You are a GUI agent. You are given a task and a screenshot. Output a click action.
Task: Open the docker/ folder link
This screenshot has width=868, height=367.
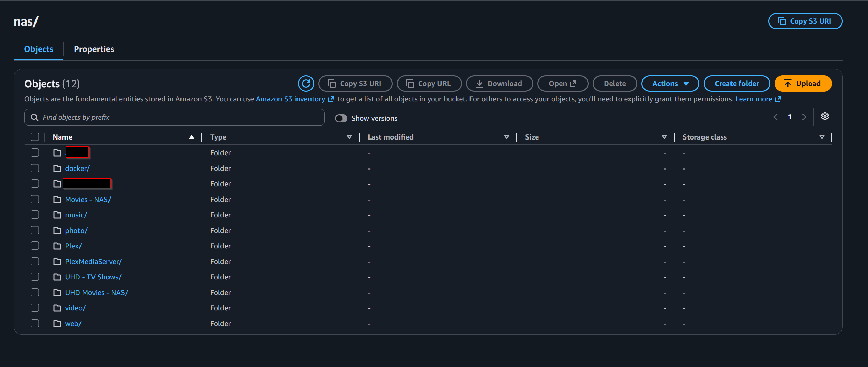point(77,168)
